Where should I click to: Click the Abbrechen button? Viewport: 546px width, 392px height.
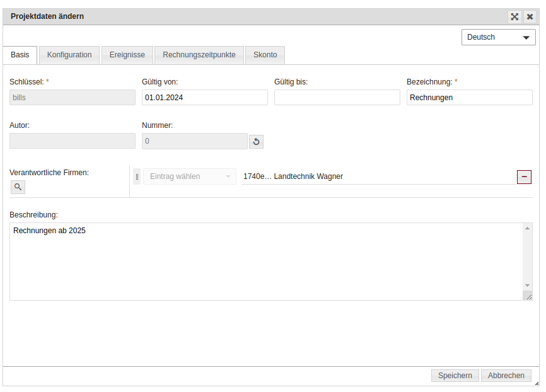[506, 376]
